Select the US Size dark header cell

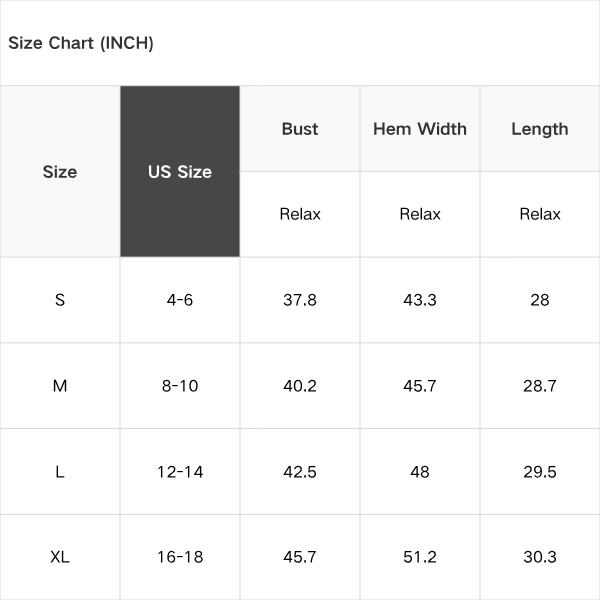coord(180,171)
